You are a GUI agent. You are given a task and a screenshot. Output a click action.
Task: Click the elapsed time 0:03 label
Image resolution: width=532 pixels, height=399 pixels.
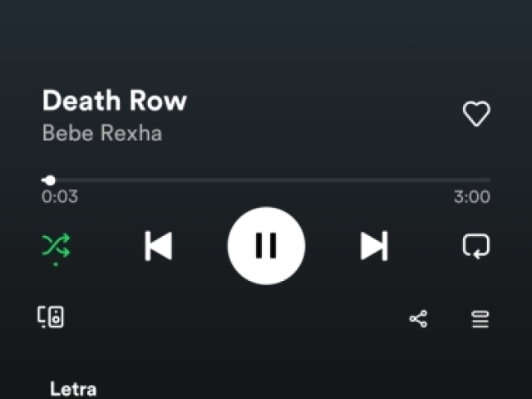(x=60, y=197)
